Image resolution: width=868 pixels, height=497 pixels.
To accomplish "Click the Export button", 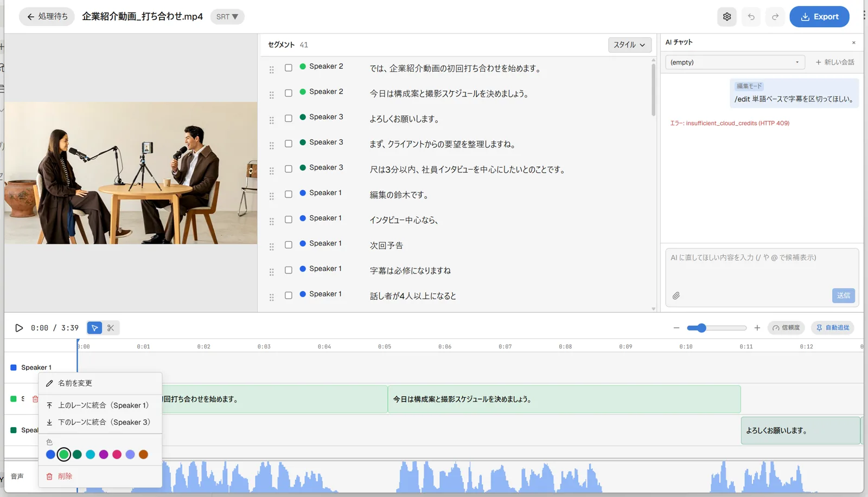I will pyautogui.click(x=819, y=17).
